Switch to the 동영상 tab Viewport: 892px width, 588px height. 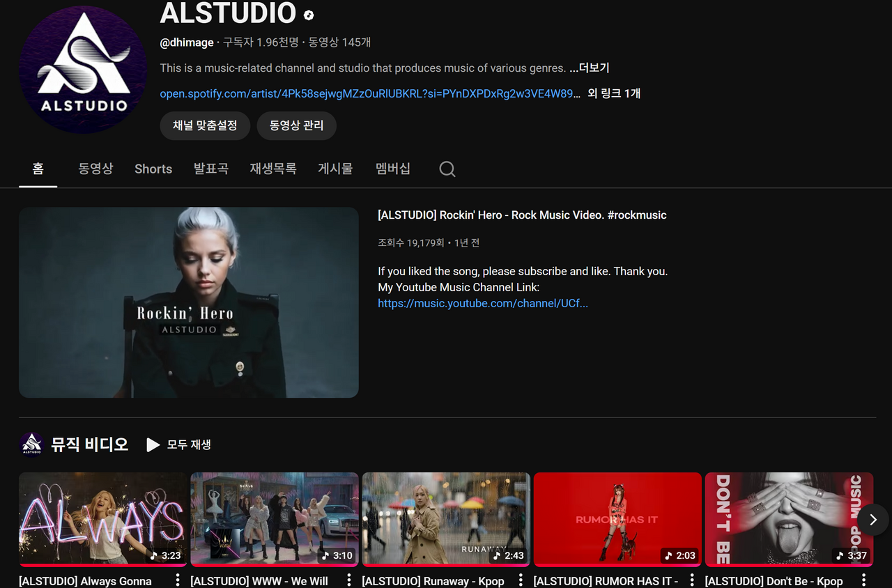point(95,169)
